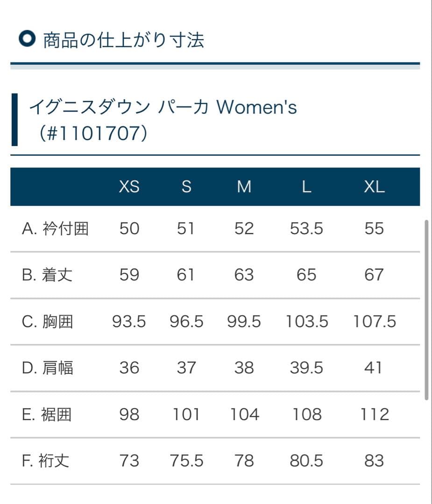Click the 63 length value for M

click(x=244, y=275)
